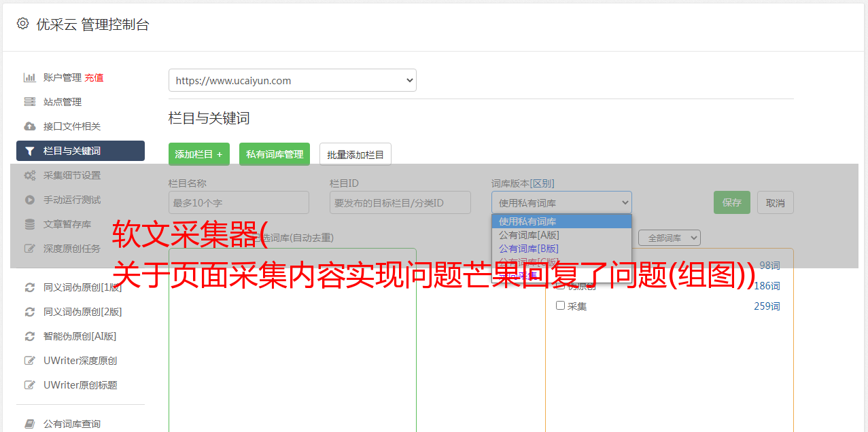
Task: Open the UWriter深度原创 menu item
Action: coord(80,361)
